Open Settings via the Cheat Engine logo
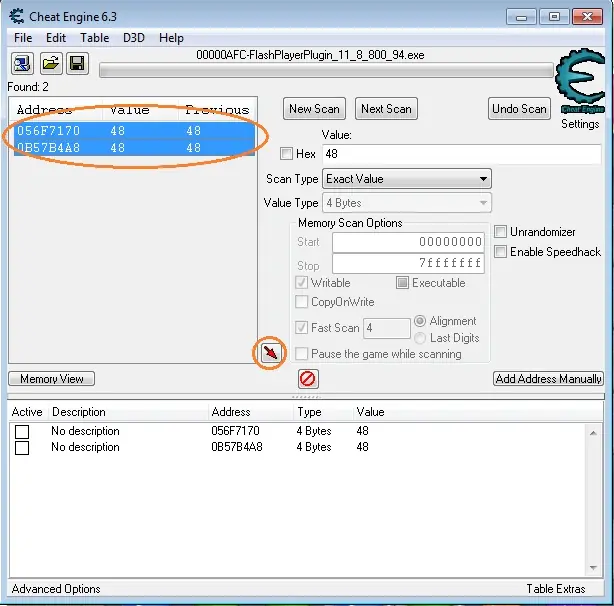This screenshot has width=614, height=606. (581, 81)
